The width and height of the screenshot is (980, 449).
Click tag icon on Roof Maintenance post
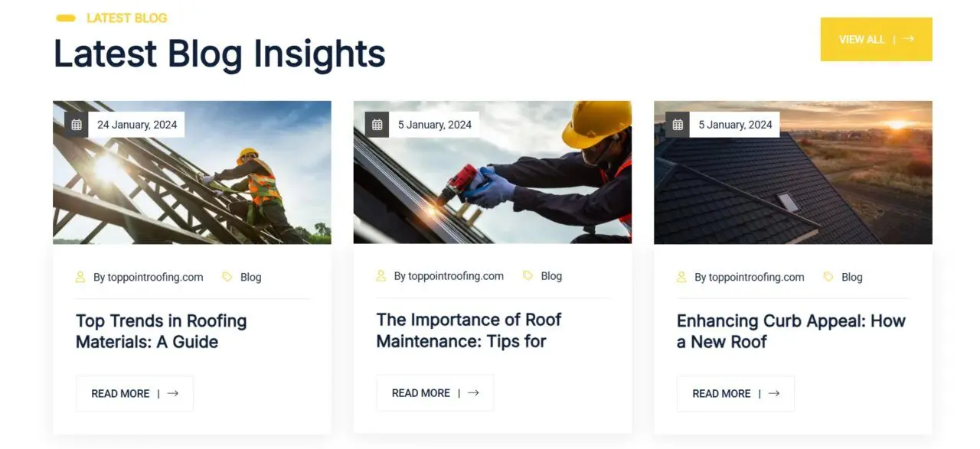coord(528,275)
